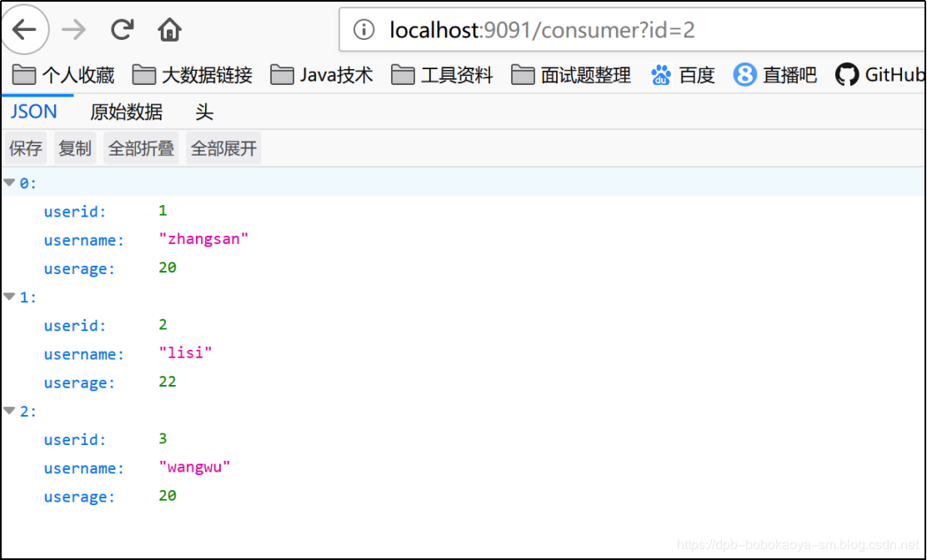Switch to the 头 headers tab
This screenshot has height=560, width=927.
204,112
